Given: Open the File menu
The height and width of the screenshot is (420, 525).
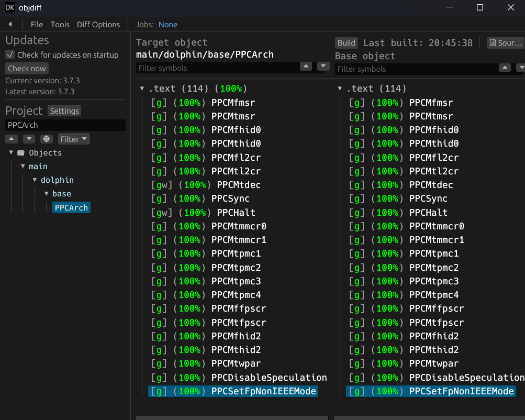Looking at the screenshot, I should (x=37, y=25).
